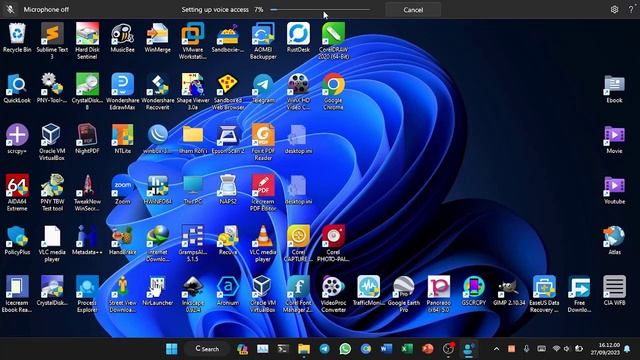Select the CIA WFB desktop icon
This screenshot has width=640, height=360.
[x=614, y=291]
